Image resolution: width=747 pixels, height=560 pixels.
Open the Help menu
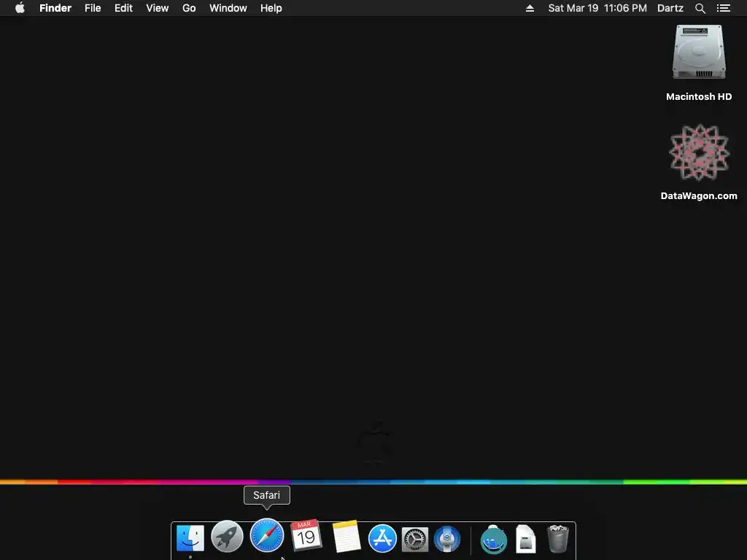[x=271, y=8]
